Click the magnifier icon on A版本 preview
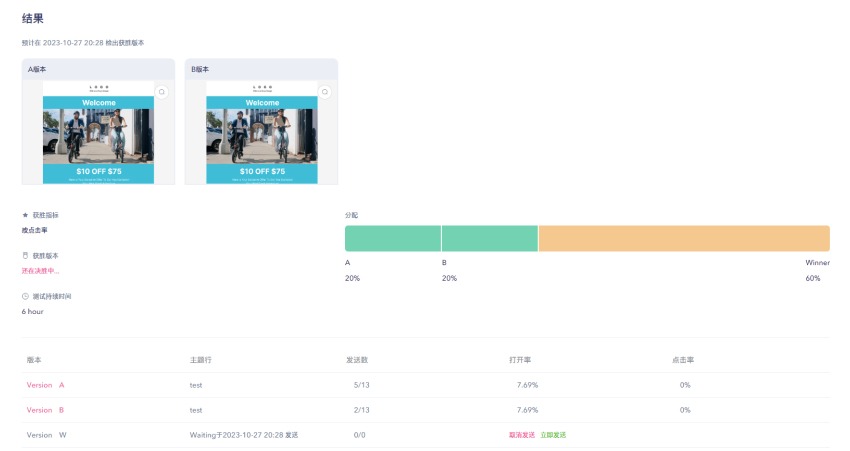Viewport: 850px width, 451px height. (x=162, y=91)
